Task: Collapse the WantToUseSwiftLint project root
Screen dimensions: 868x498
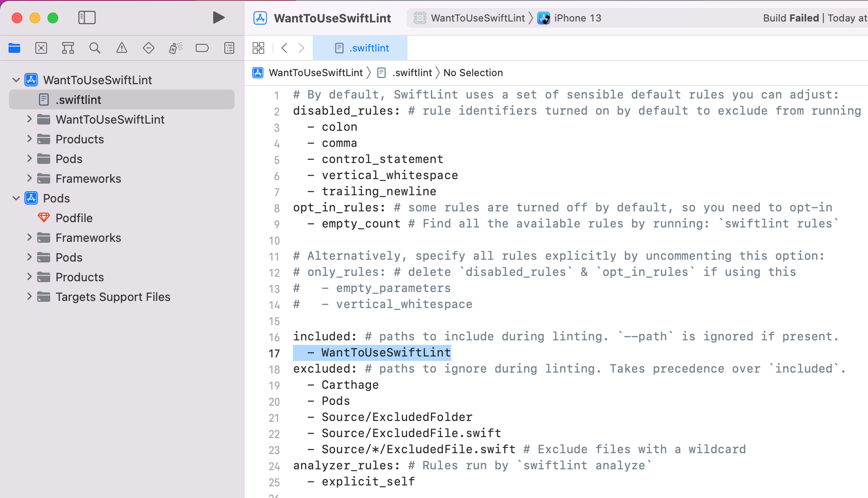Action: [x=16, y=80]
